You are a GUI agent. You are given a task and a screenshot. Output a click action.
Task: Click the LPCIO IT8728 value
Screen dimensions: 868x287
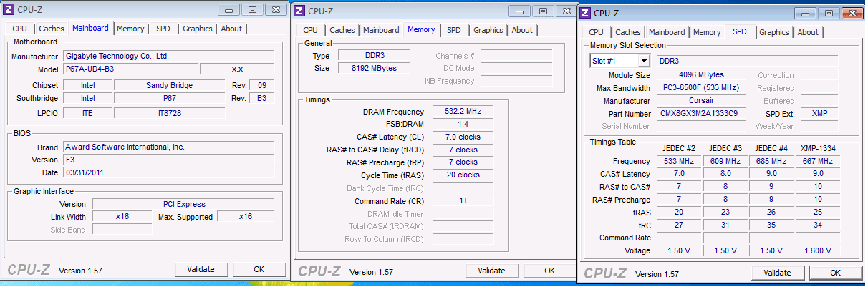[168, 113]
